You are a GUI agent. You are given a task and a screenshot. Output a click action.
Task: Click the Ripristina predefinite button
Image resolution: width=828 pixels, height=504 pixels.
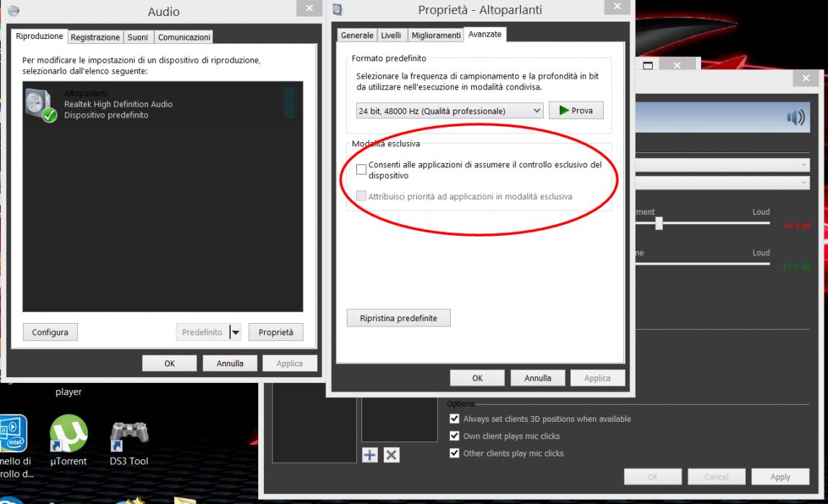tap(398, 318)
